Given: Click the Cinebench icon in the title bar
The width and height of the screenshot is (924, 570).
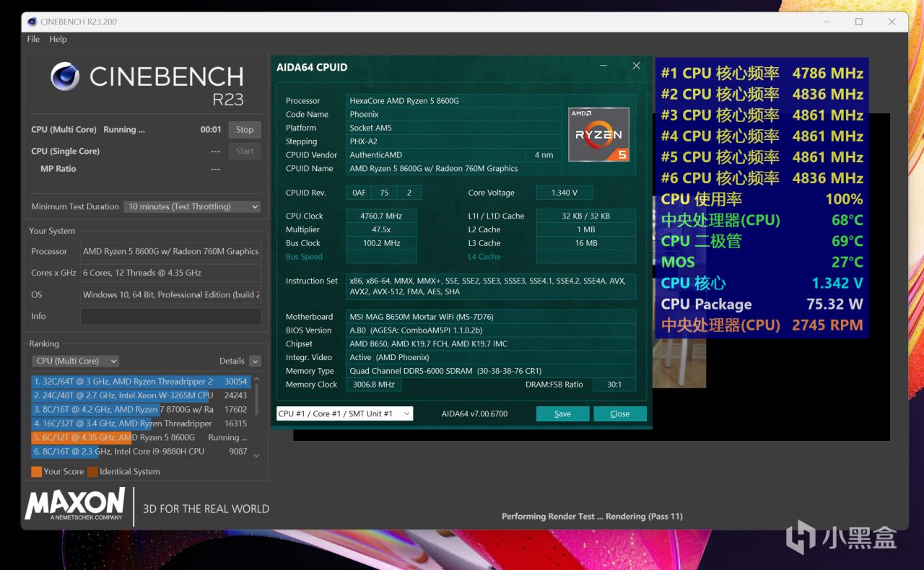Looking at the screenshot, I should (32, 22).
